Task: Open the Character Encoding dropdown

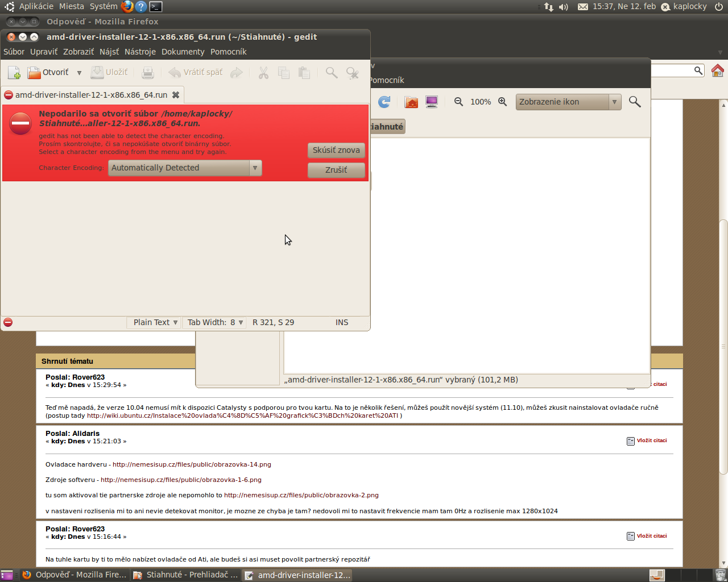Action: pos(185,168)
